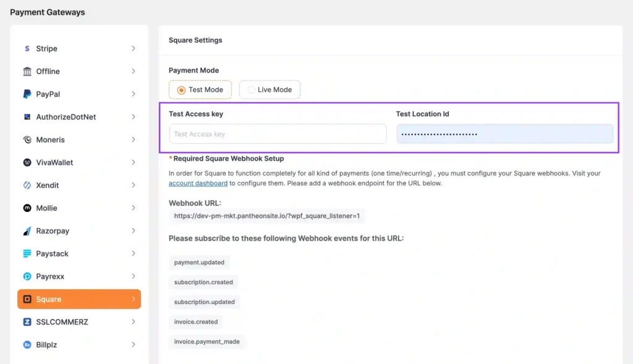Click the VivaWallet logo icon
This screenshot has width=633, height=364.
27,163
